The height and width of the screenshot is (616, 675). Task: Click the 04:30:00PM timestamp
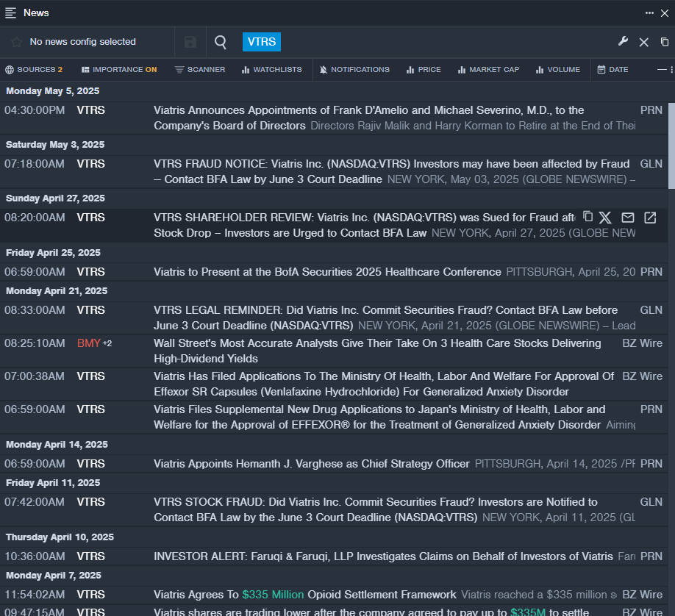point(35,110)
